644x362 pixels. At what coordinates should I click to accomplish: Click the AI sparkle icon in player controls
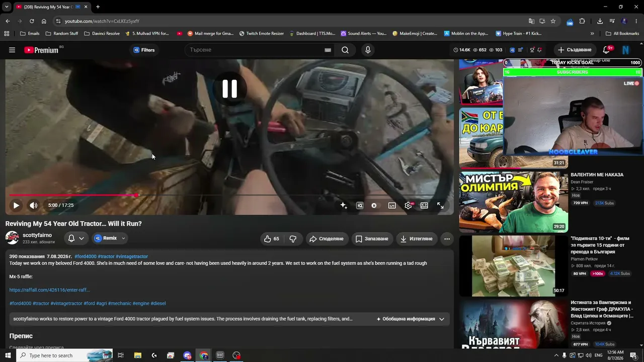coord(344,205)
